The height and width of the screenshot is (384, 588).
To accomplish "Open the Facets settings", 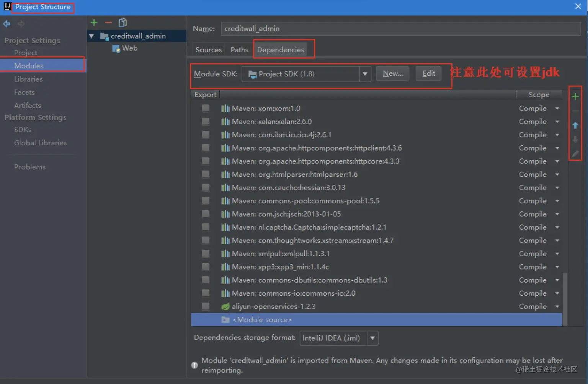I will click(24, 92).
